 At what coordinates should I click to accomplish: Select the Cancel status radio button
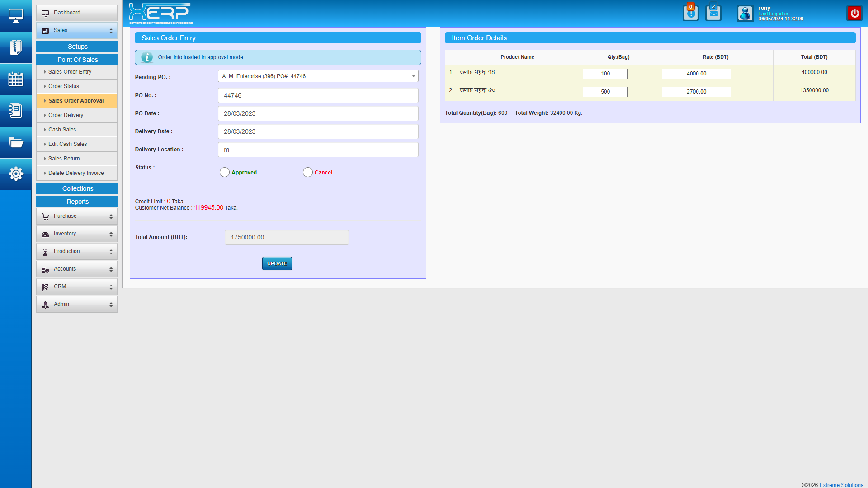tap(308, 172)
